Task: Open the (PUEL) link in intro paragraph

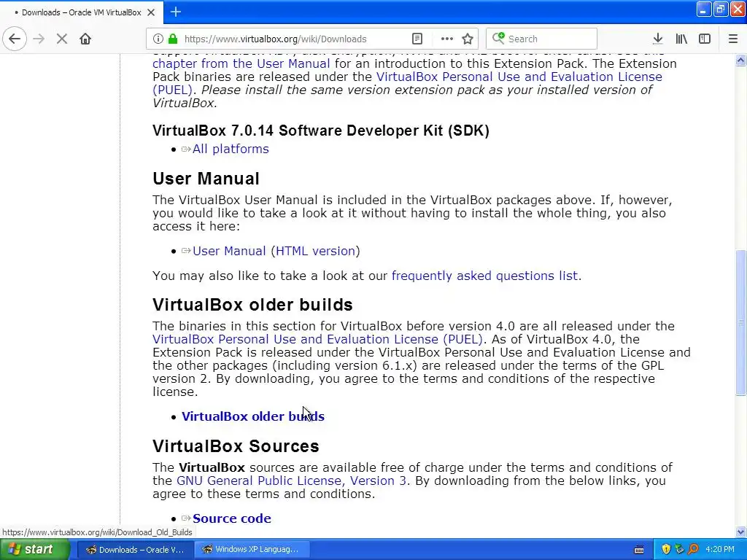Action: pos(172,90)
